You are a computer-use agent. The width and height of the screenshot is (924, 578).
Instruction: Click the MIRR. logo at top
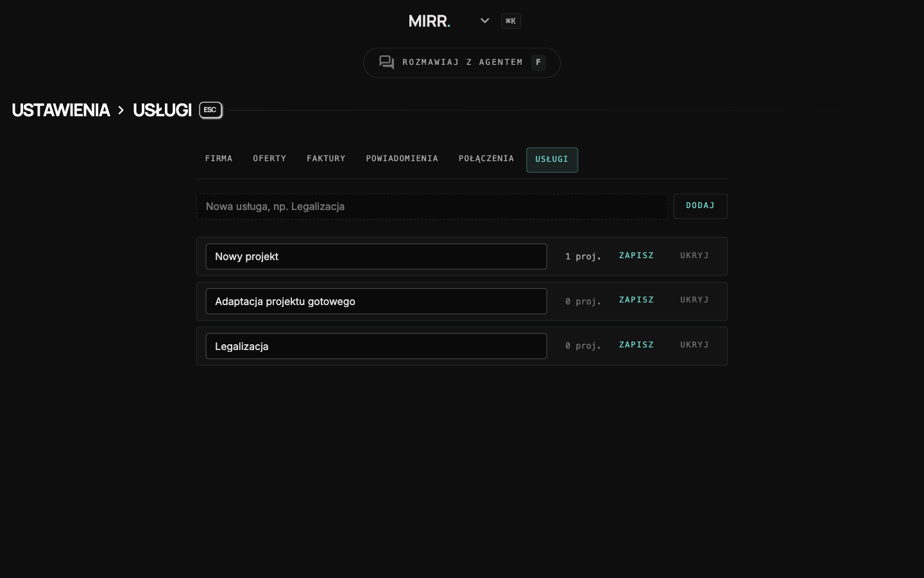pos(429,21)
